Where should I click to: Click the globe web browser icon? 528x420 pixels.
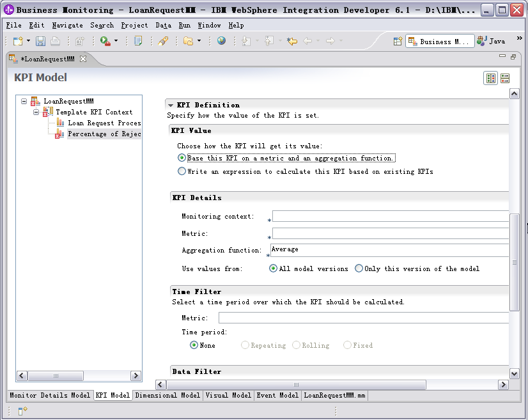click(x=221, y=41)
